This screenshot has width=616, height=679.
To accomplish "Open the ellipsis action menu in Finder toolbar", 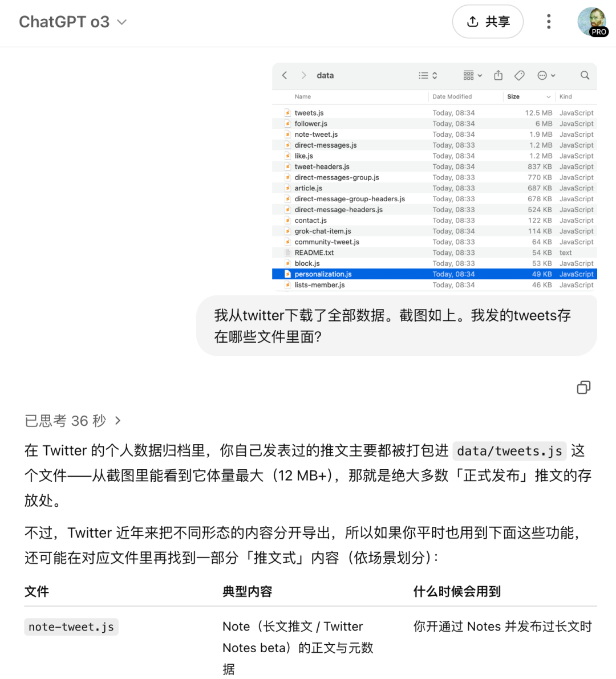I will 546,75.
